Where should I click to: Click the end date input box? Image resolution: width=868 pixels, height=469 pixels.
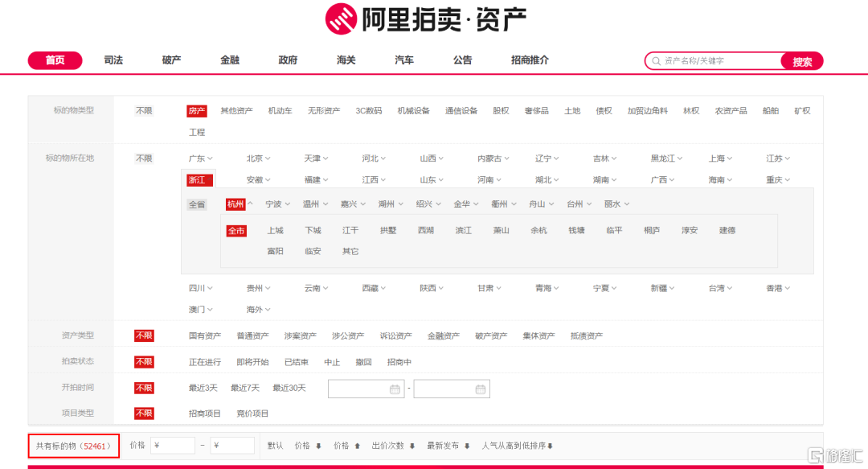tap(452, 389)
